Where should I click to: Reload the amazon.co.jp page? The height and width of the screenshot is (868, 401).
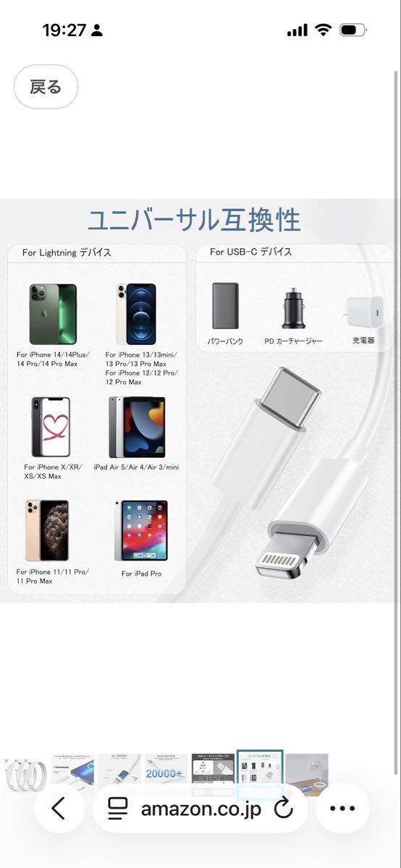coord(284,809)
